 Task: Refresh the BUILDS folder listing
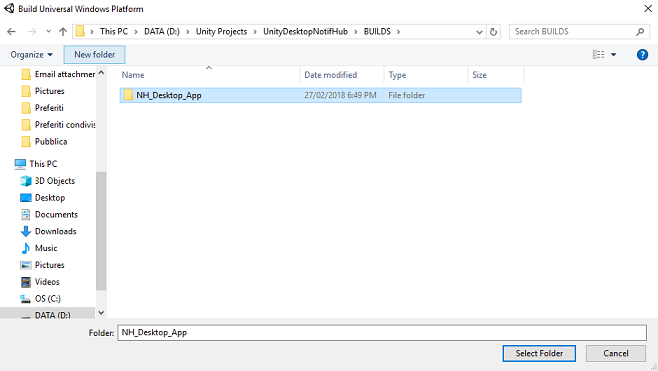click(494, 31)
